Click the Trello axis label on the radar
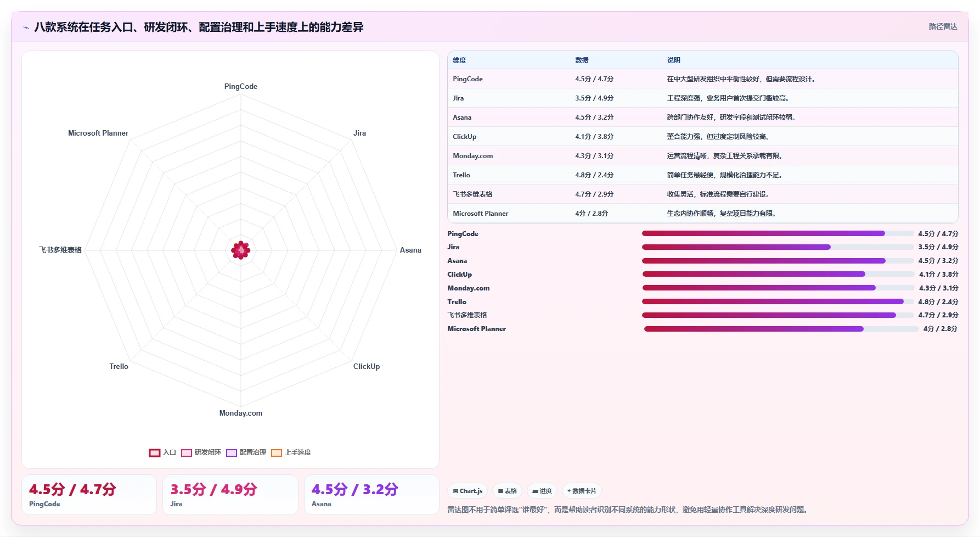 click(x=119, y=366)
